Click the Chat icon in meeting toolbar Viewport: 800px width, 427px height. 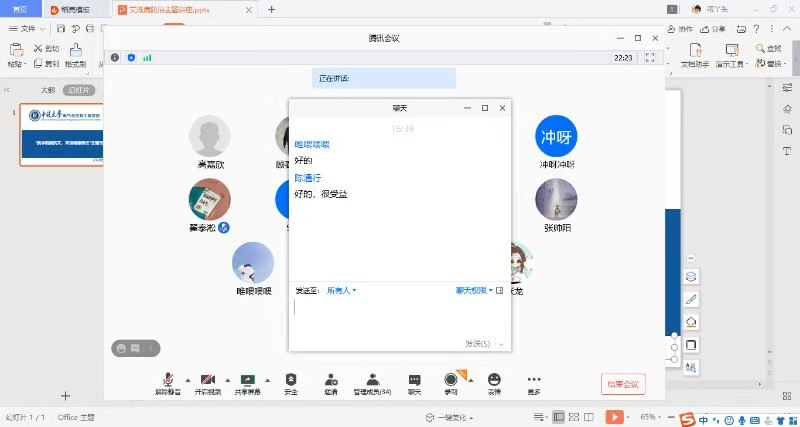click(x=414, y=380)
